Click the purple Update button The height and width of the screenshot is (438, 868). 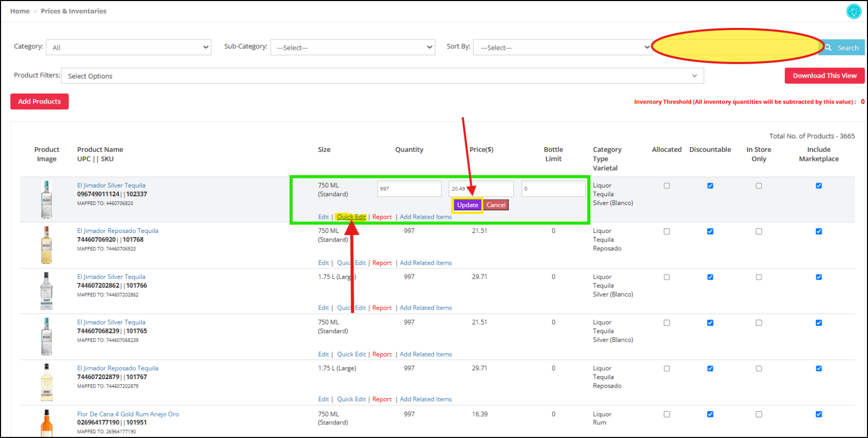coord(467,205)
